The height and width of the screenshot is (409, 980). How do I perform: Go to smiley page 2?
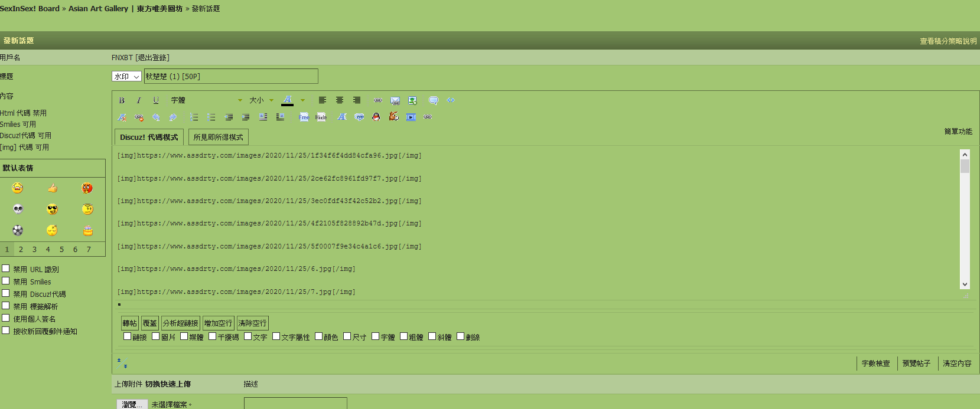pos(21,250)
